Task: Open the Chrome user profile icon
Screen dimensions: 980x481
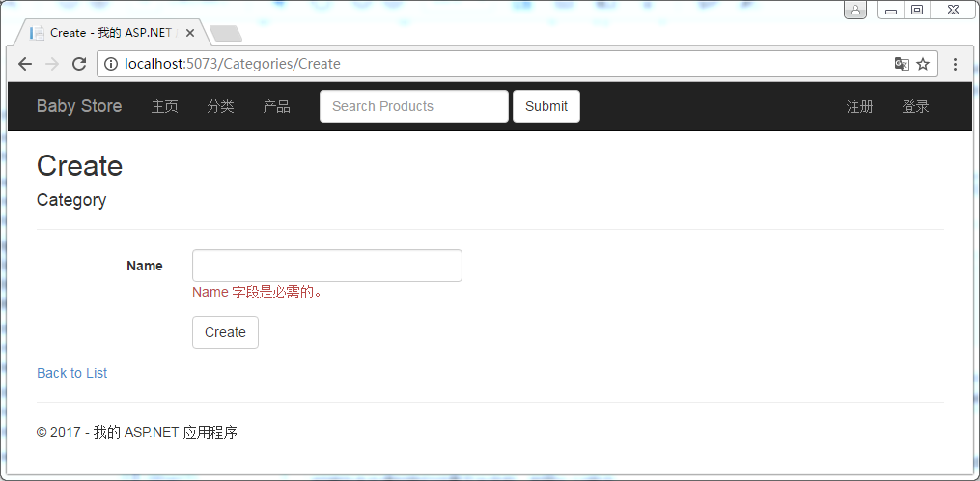Action: click(x=855, y=10)
